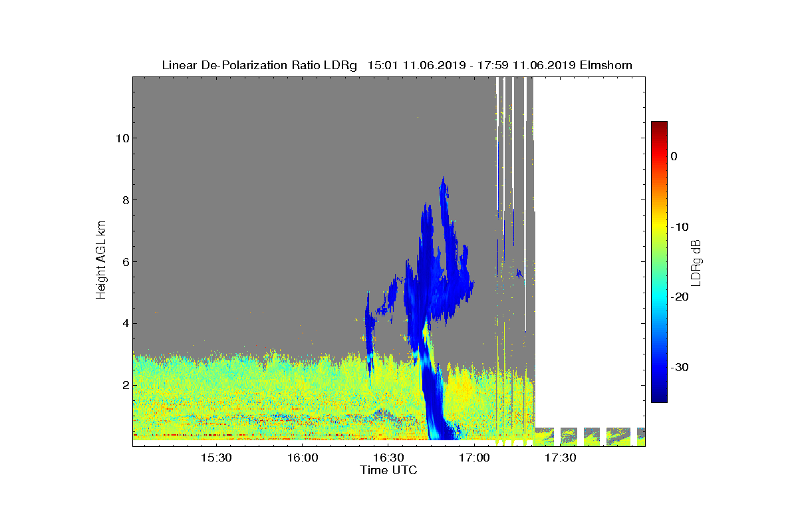Click the 'Time UTC' axis label
This screenshot has width=798, height=532.
[x=388, y=470]
